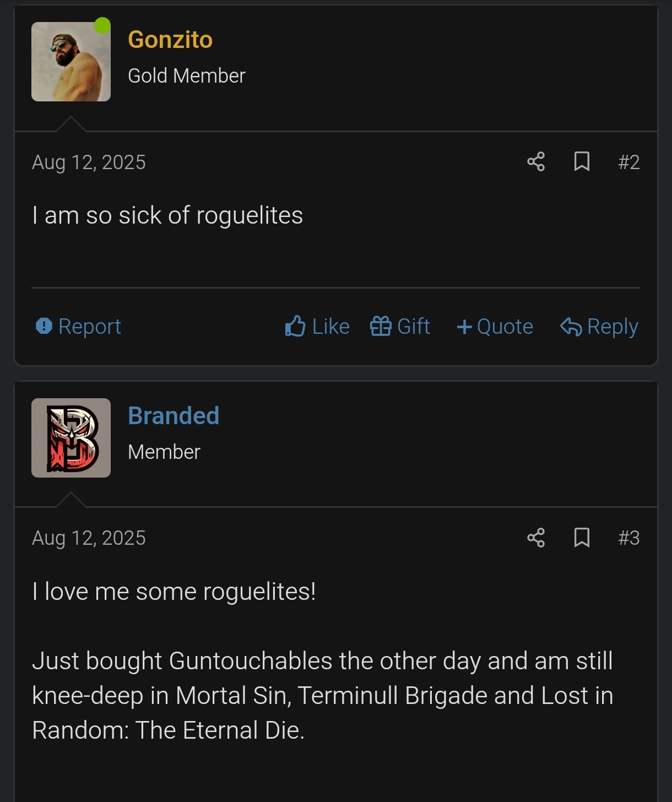
Task: Open Gonzito's profile by clicking his username
Action: [169, 40]
